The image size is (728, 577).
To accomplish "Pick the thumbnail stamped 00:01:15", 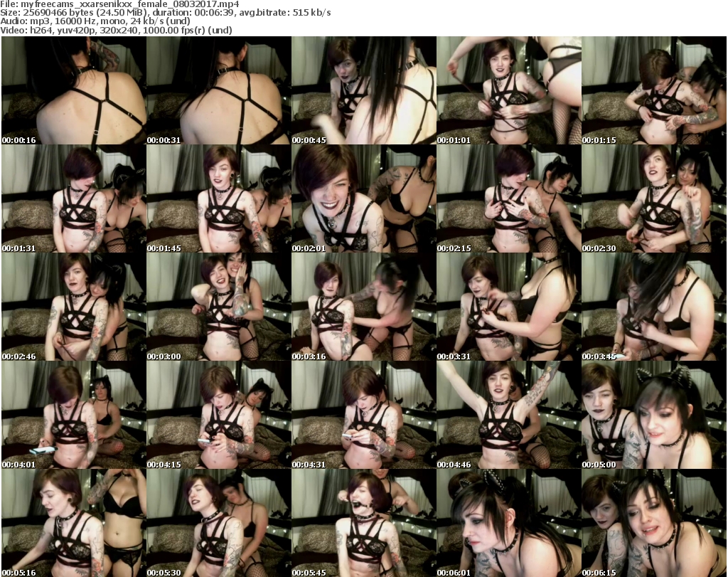I will 654,90.
